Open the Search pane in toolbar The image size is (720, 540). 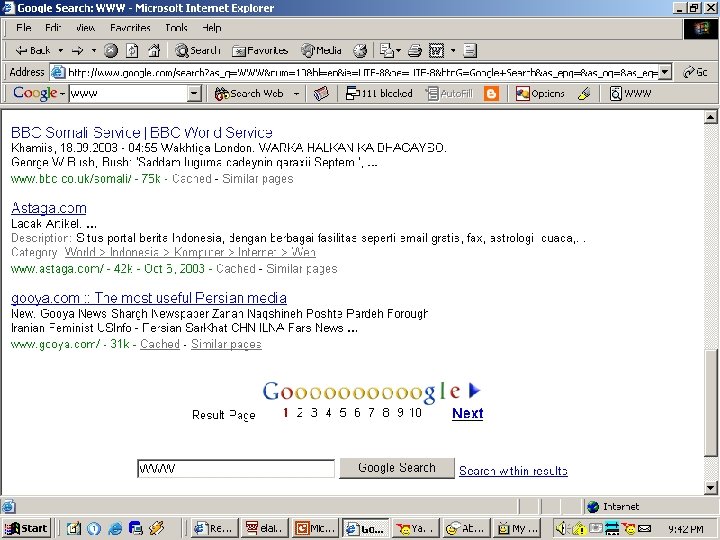[198, 51]
